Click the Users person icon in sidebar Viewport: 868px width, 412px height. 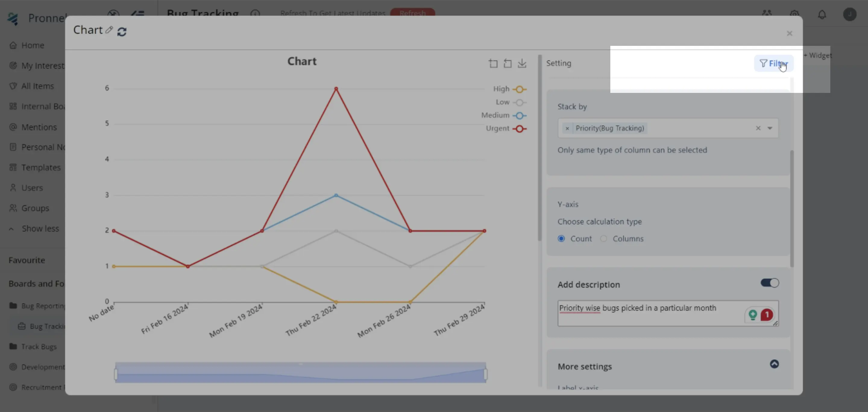point(13,188)
